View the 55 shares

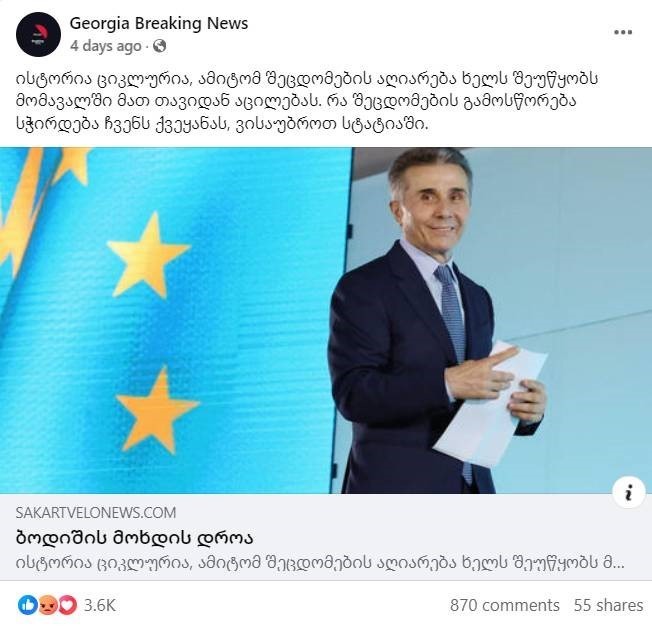[608, 605]
